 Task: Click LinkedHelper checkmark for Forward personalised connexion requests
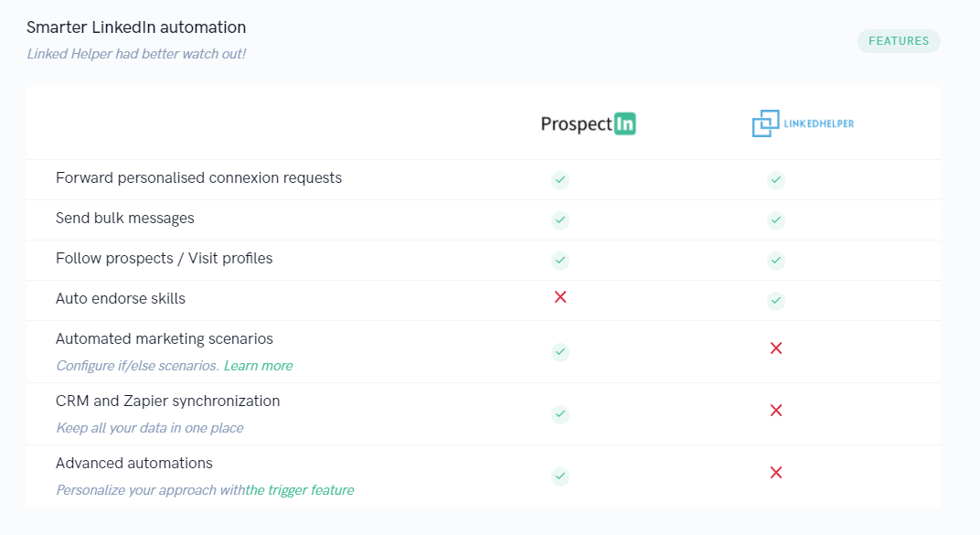coord(775,180)
